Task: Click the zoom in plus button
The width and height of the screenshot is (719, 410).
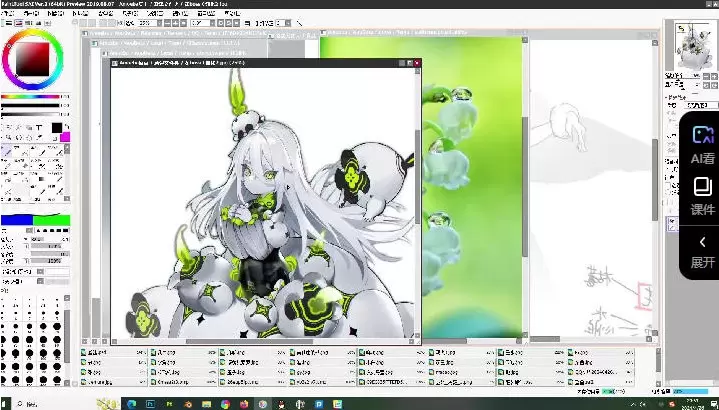Action: point(175,22)
